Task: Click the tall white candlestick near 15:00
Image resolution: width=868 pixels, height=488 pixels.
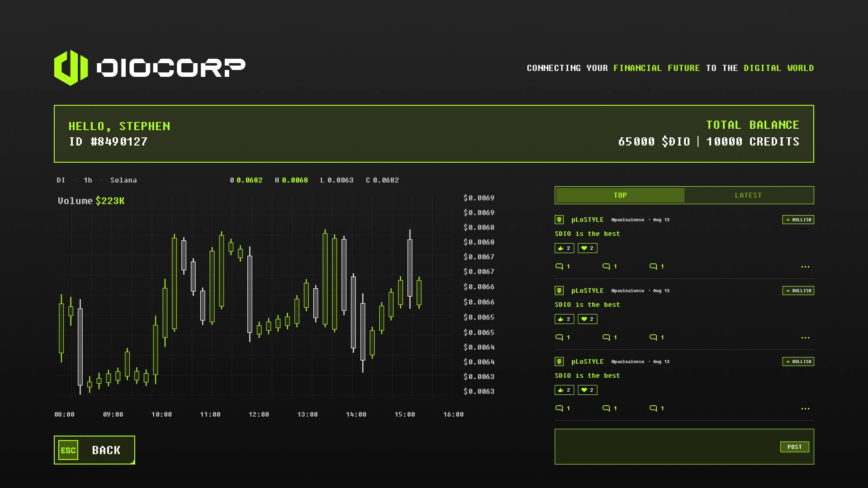Action: click(410, 268)
